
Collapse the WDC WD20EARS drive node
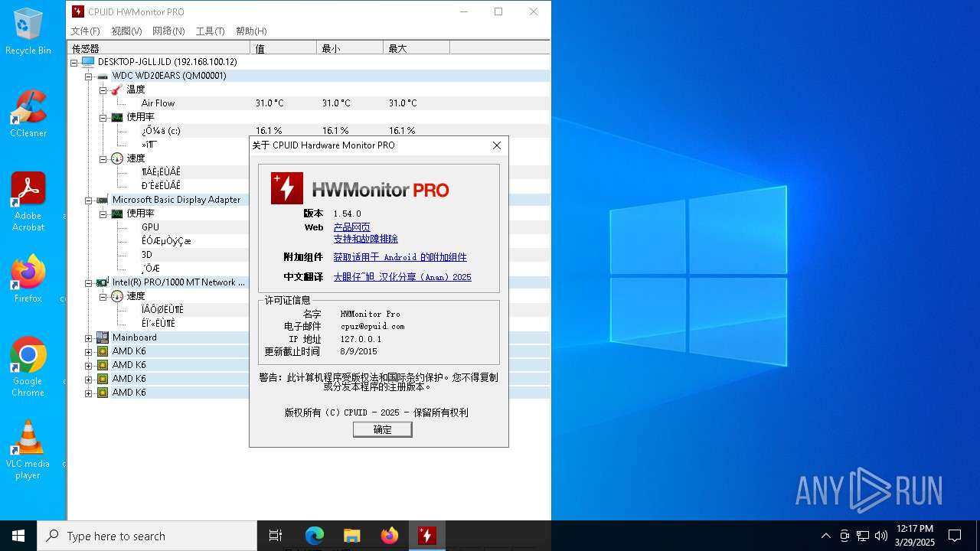tap(88, 76)
